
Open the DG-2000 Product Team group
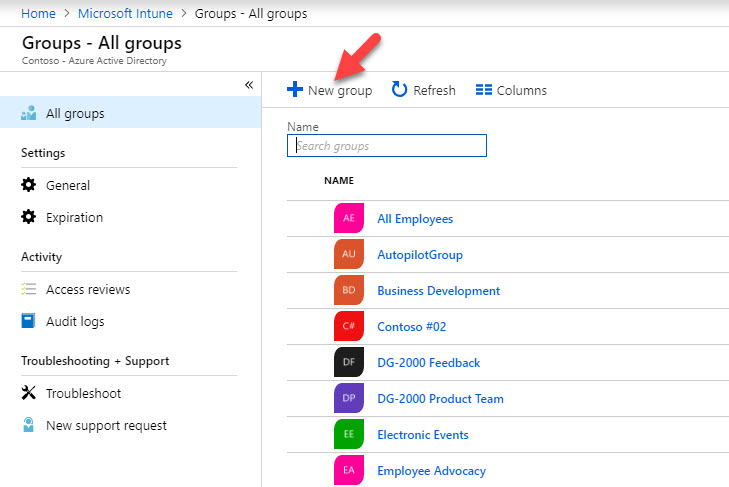[x=440, y=399]
